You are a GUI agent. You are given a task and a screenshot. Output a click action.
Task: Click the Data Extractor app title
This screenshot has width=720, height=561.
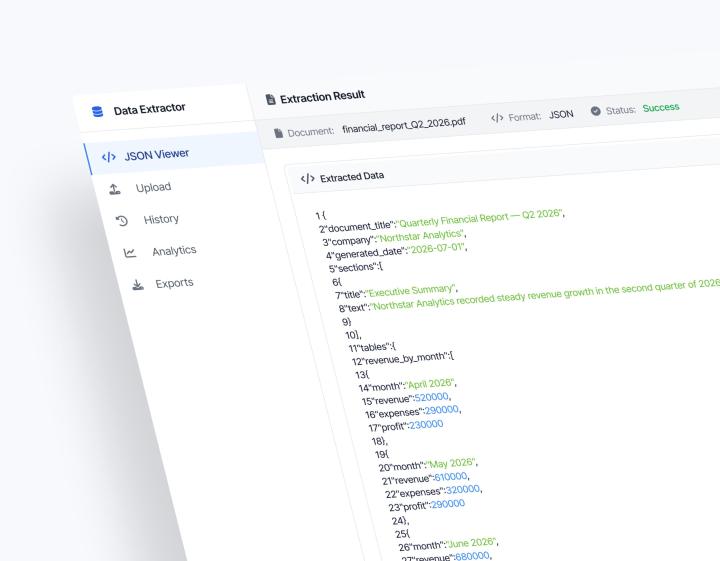tap(149, 109)
